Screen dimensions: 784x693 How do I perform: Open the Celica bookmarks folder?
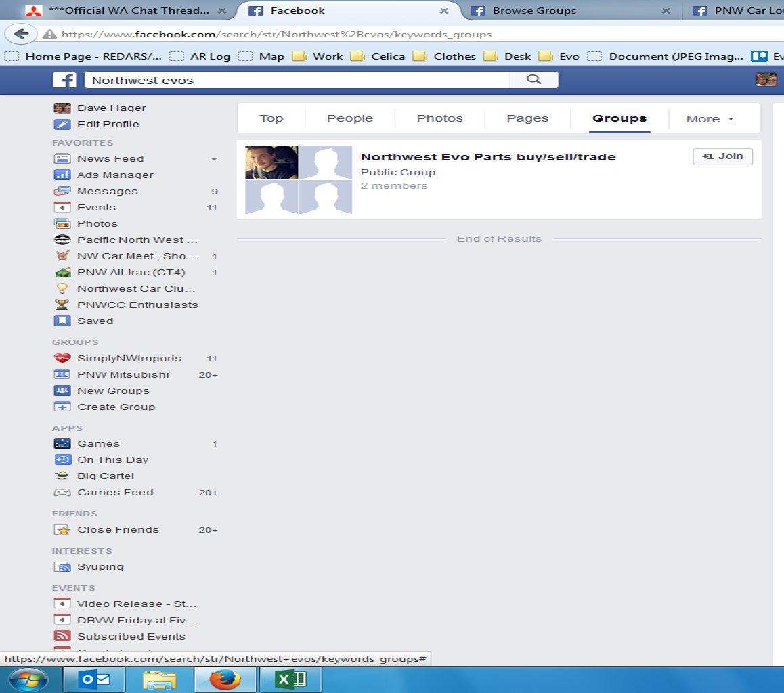(x=380, y=57)
